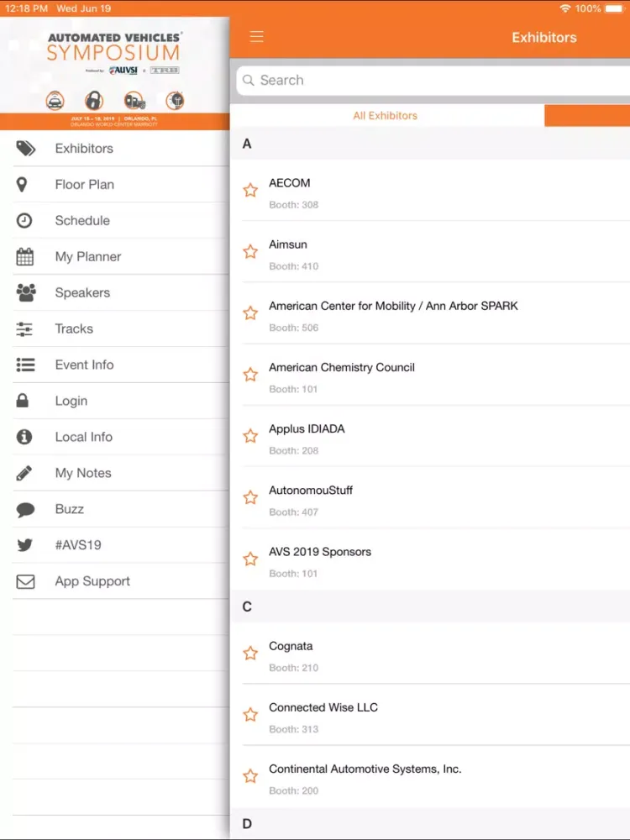630x840 pixels.
Task: Open the Applus IDIADA entry
Action: 430,436
